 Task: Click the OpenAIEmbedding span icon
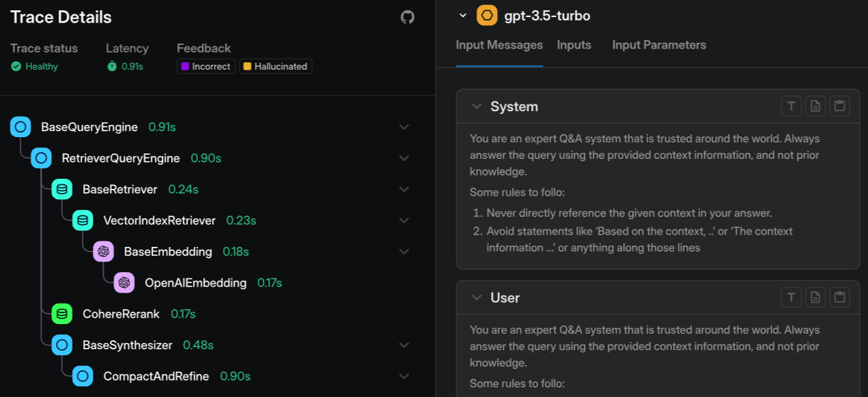(x=124, y=282)
